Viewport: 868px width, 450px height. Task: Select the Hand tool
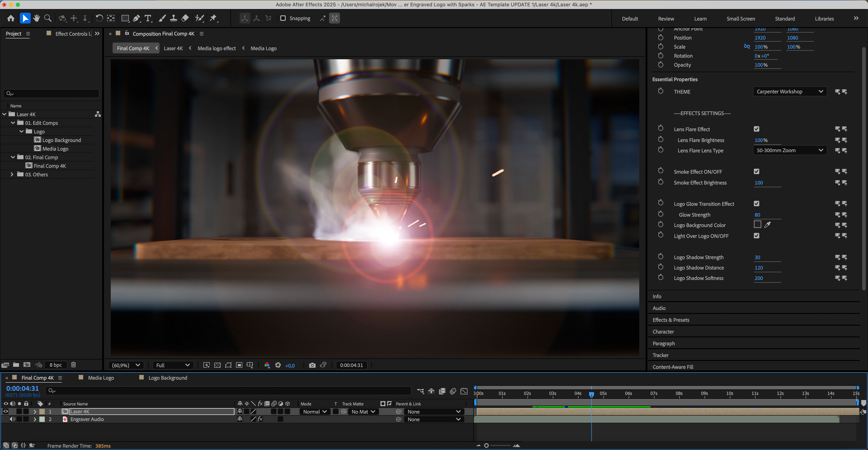36,18
